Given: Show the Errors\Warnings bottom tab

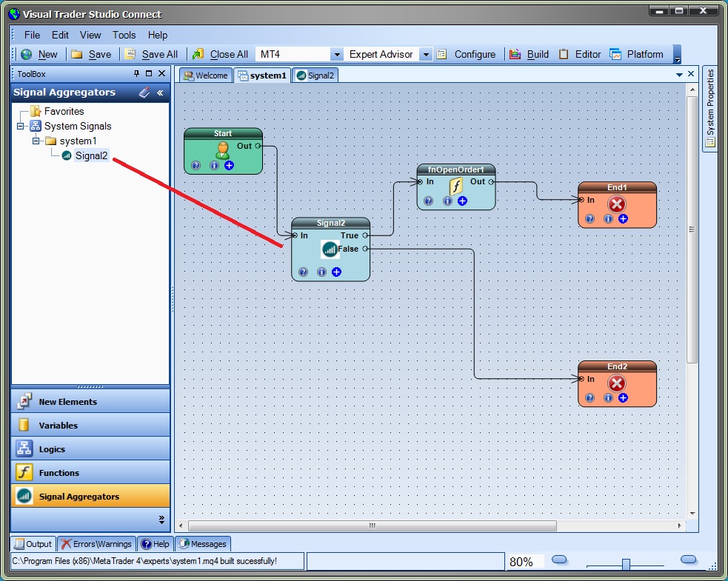Looking at the screenshot, I should coord(96,544).
